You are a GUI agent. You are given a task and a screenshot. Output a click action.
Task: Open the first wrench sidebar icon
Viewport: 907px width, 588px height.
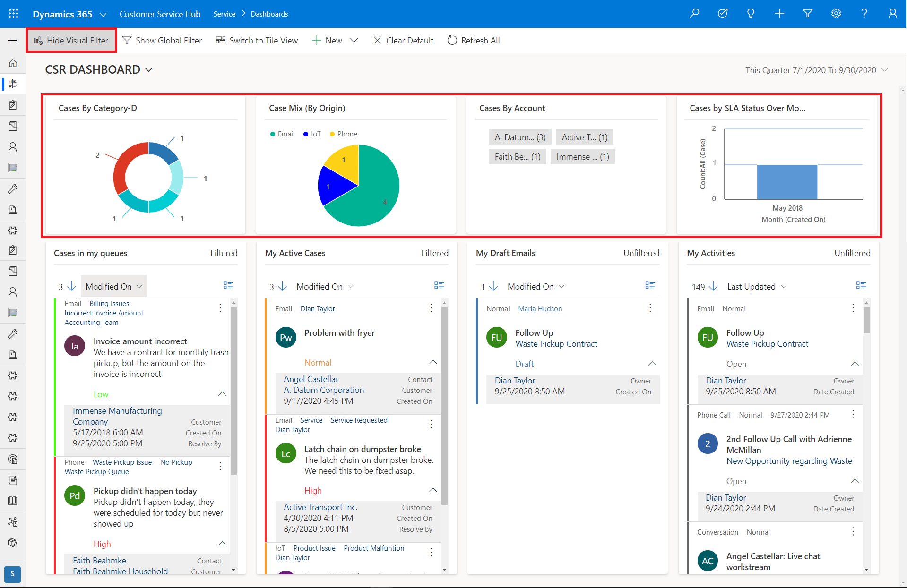(13, 189)
